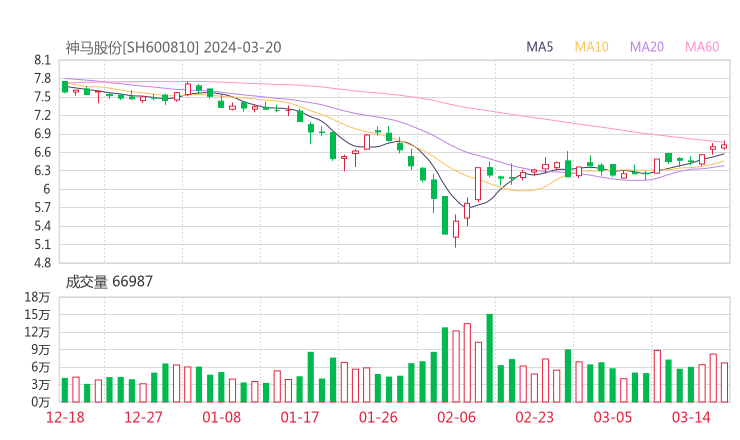Click the 12万 volume axis label
Image resolution: width=740 pixels, height=440 pixels.
[37, 332]
